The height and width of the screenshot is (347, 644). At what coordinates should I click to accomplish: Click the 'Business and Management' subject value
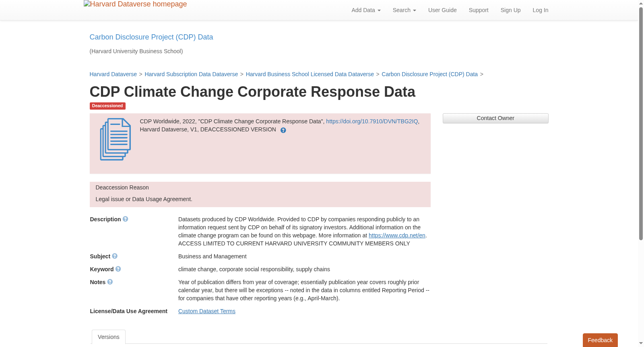[213, 256]
